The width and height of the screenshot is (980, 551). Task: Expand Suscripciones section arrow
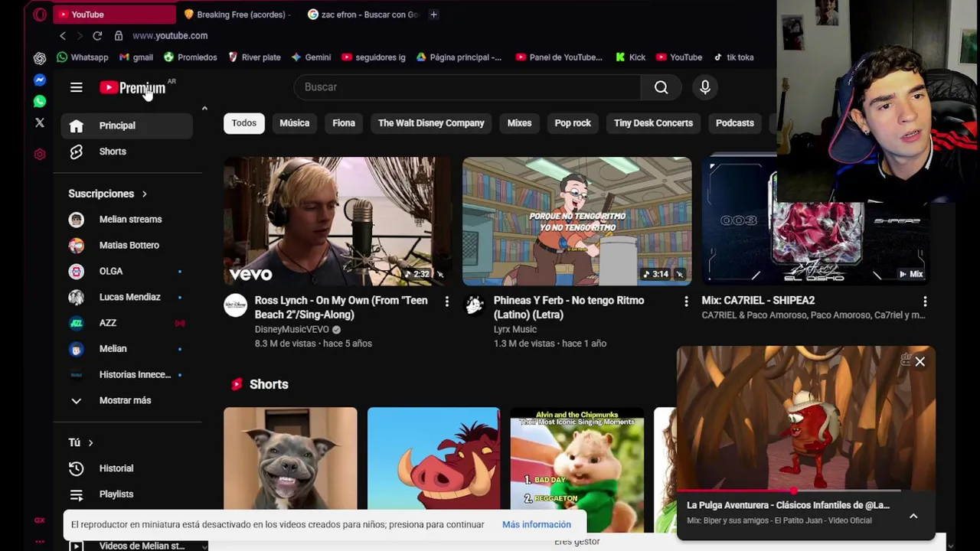pyautogui.click(x=144, y=194)
